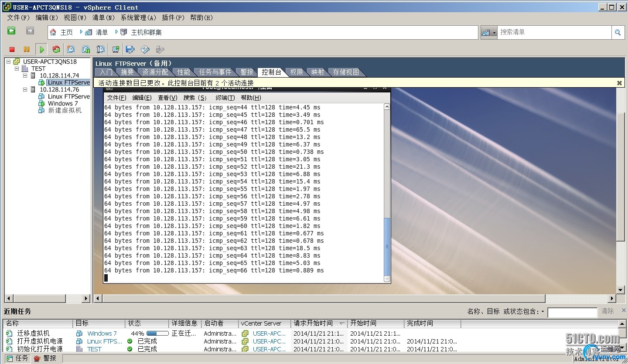The image size is (628, 364).
Task: Click the hosts and clusters icon beside 主机和群集
Action: click(x=123, y=32)
